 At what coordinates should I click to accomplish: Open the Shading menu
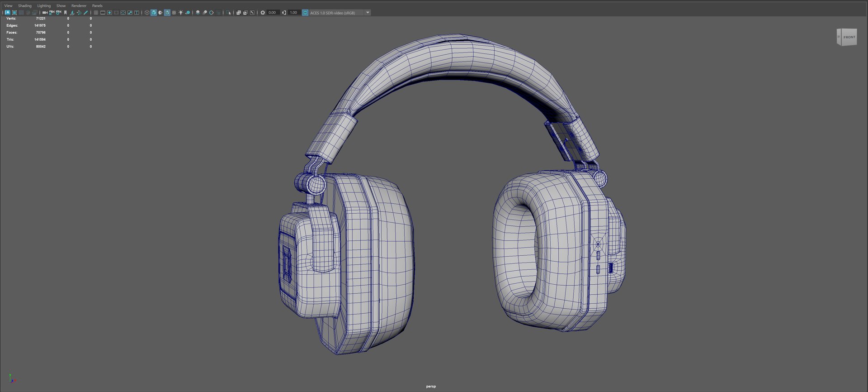(25, 6)
